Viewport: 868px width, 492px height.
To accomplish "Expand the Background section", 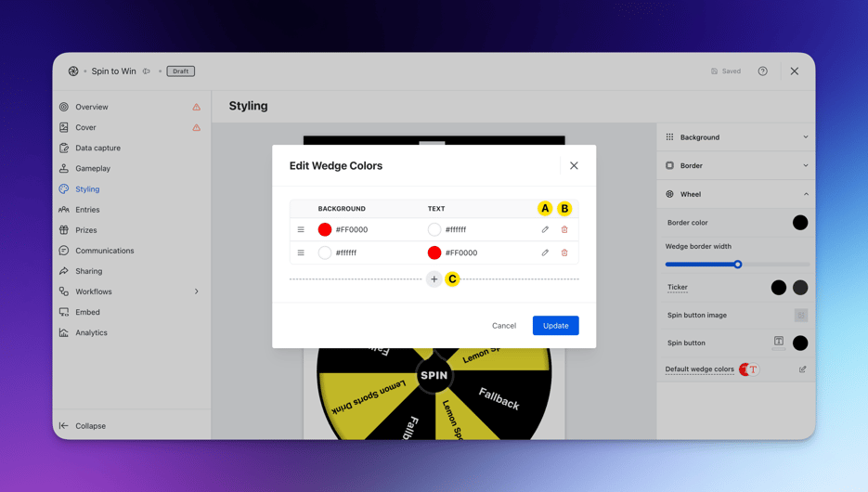I will point(805,137).
